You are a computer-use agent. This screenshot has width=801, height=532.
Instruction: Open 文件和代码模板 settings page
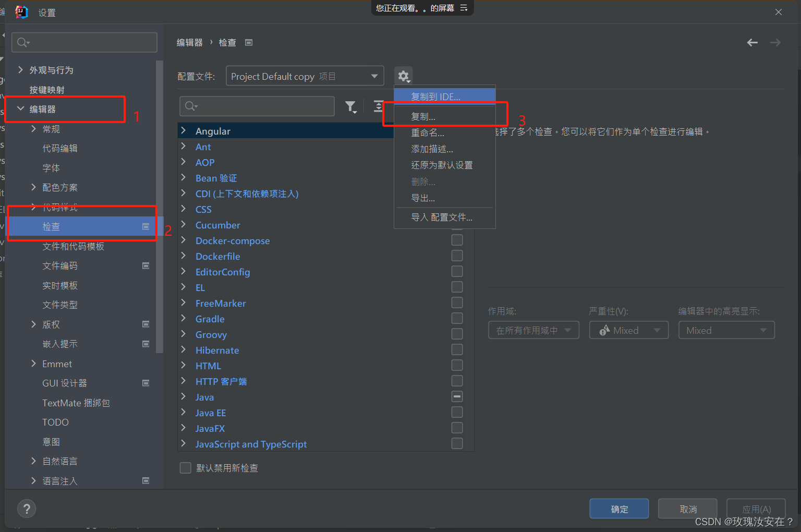[x=74, y=246]
